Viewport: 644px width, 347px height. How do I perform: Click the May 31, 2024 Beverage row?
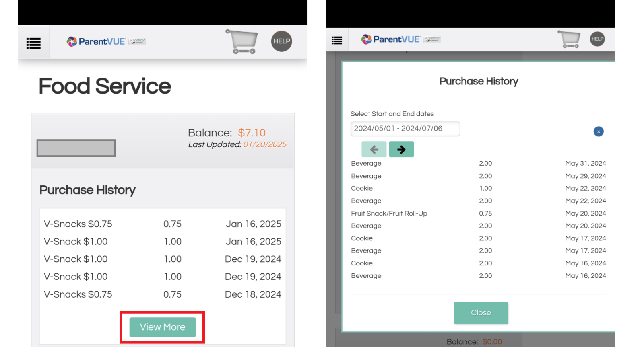coord(478,163)
